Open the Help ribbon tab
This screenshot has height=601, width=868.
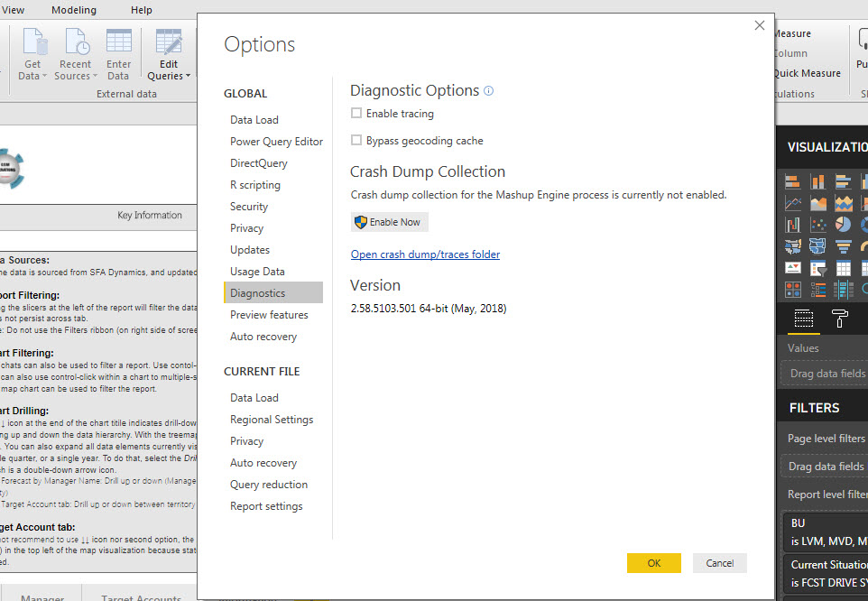[x=141, y=10]
